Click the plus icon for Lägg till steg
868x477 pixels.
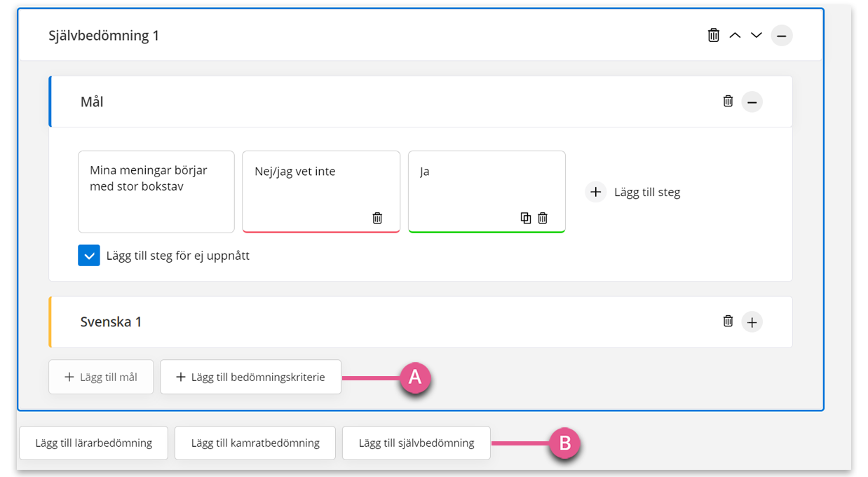point(595,192)
